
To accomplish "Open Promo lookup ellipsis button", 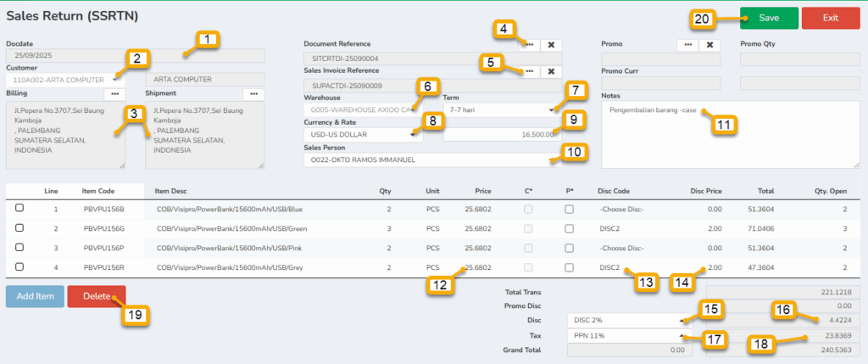I will tap(687, 44).
